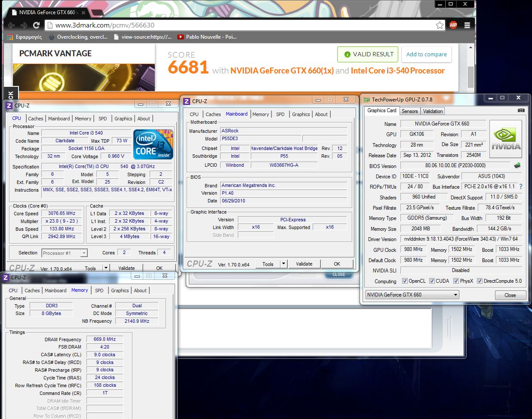Click the Core Speed 3076.65 MHz value
Viewport: 532px width, 419px height.
[62, 213]
